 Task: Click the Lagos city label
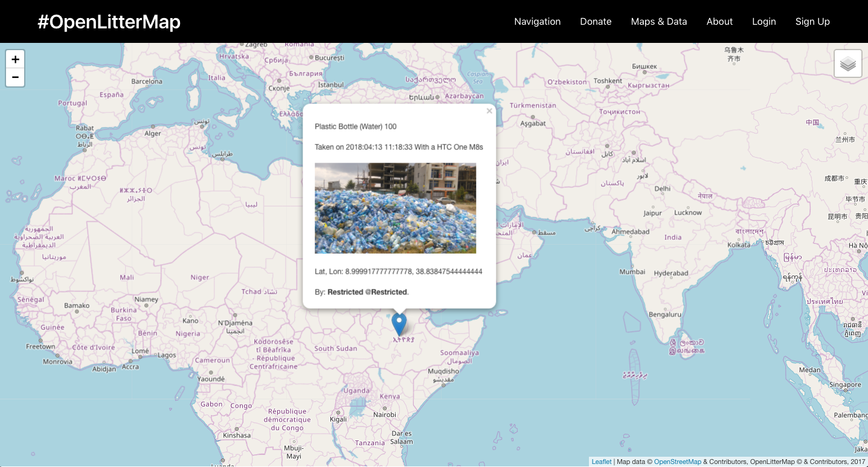[167, 355]
